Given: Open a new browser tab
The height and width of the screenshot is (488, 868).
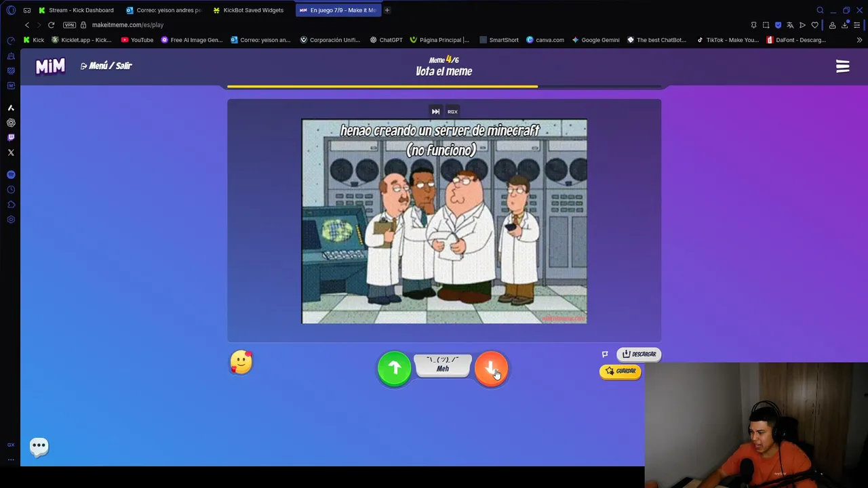Looking at the screenshot, I should click(x=387, y=10).
